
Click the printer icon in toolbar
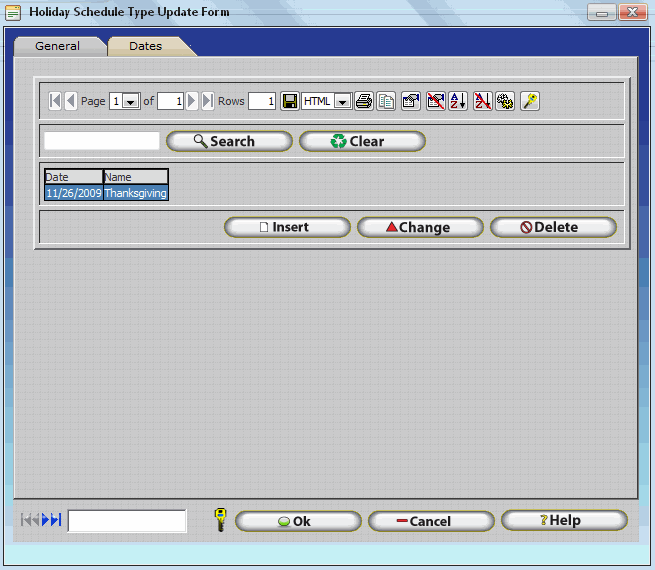pos(364,101)
